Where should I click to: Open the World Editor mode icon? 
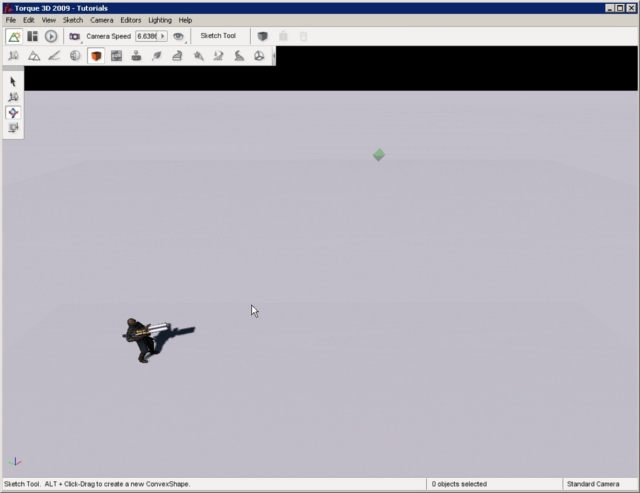click(14, 36)
